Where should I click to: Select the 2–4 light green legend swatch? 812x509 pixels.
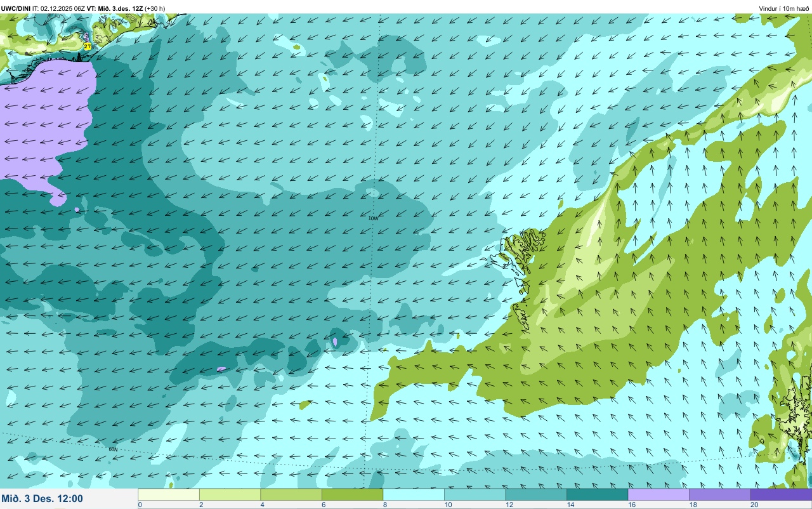[230, 494]
